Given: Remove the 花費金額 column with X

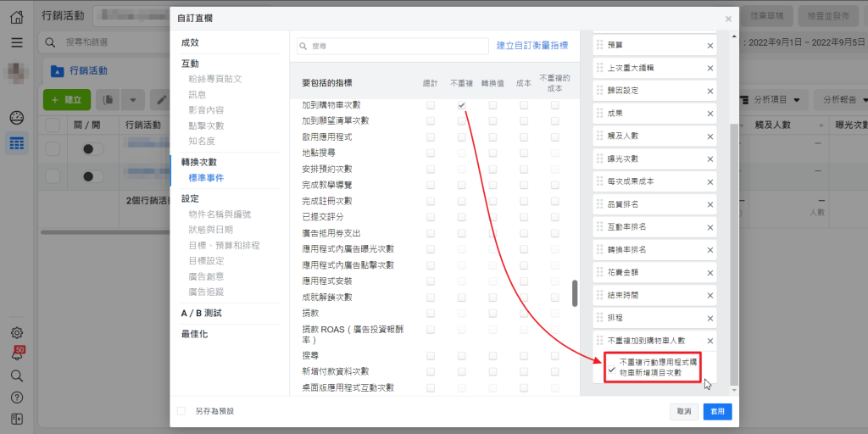Looking at the screenshot, I should click(x=710, y=272).
